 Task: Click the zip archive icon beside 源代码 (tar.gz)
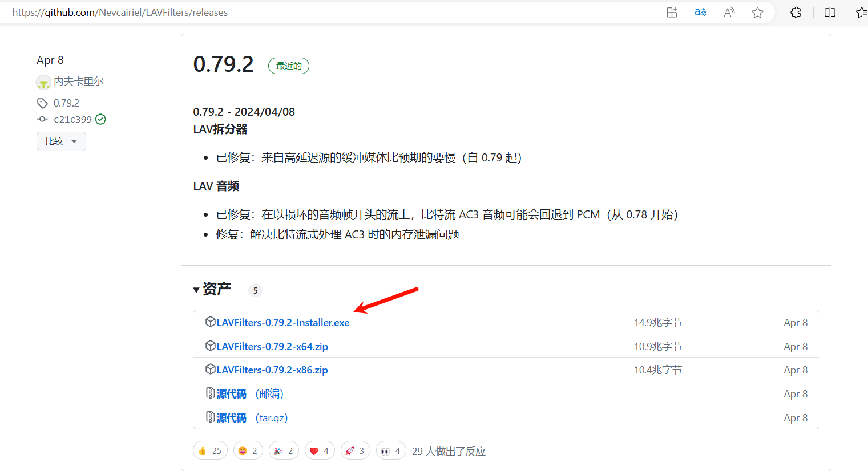coord(210,417)
